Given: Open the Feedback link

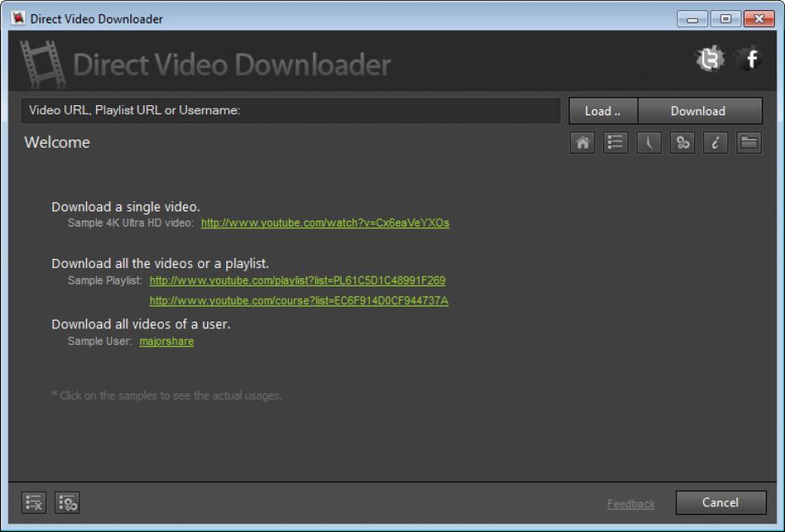Looking at the screenshot, I should pyautogui.click(x=631, y=504).
